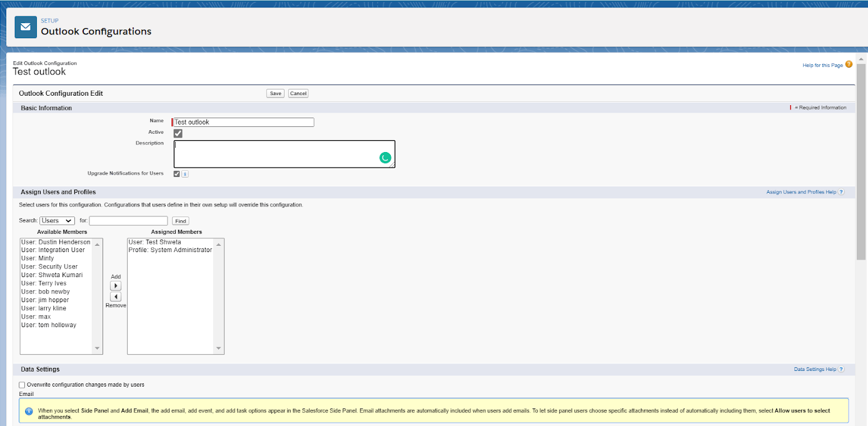The image size is (868, 426).
Task: Open the Search type Users dropdown
Action: pos(57,221)
